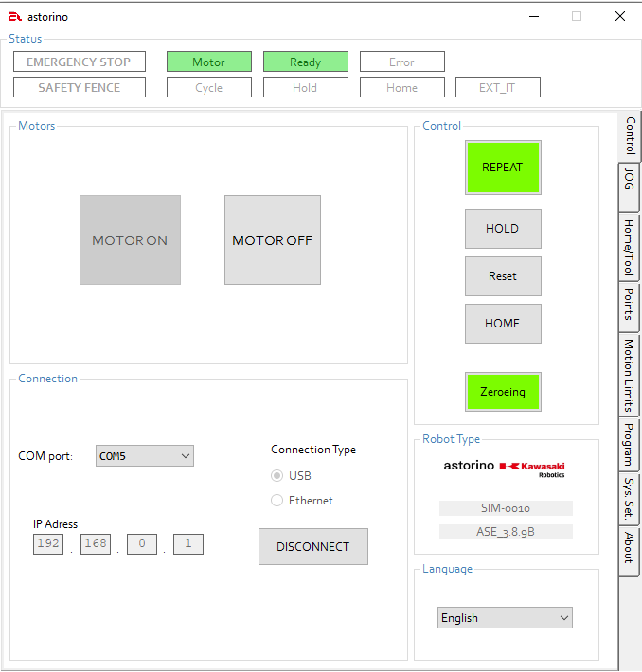Click the ASE_3.8.9B firmware version field
Viewport: 642px width, 672px height.
[x=506, y=532]
